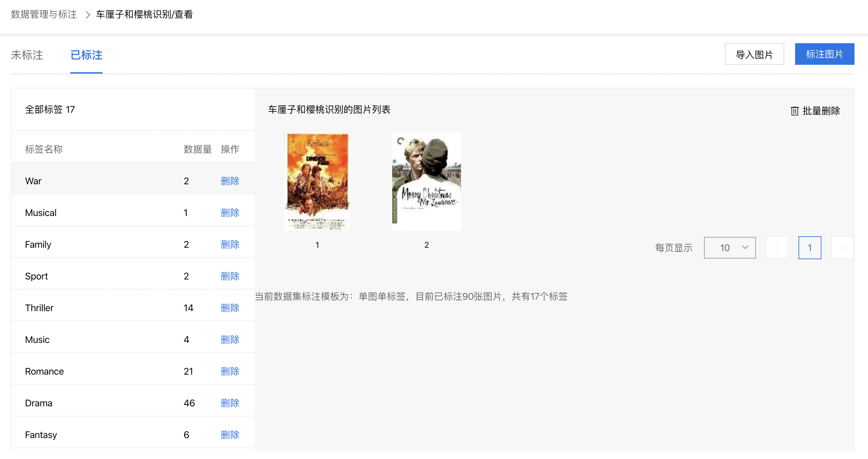
Task: Click the 数据量 column header
Action: click(x=198, y=149)
